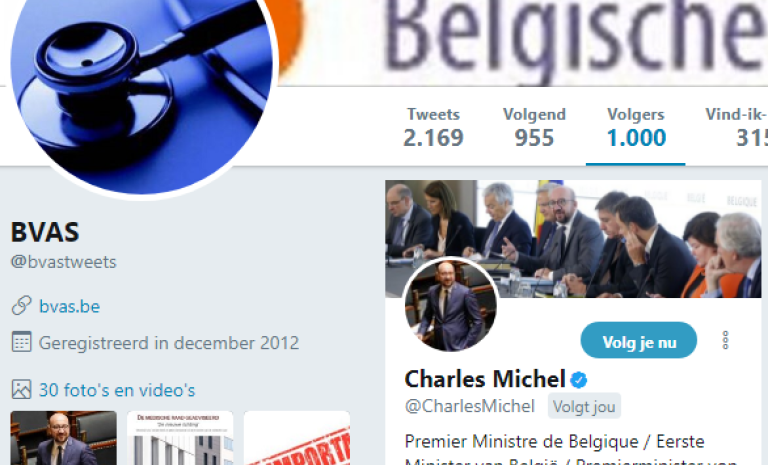768x465 pixels.
Task: Open Charles Michel's round avatar
Action: 451,305
